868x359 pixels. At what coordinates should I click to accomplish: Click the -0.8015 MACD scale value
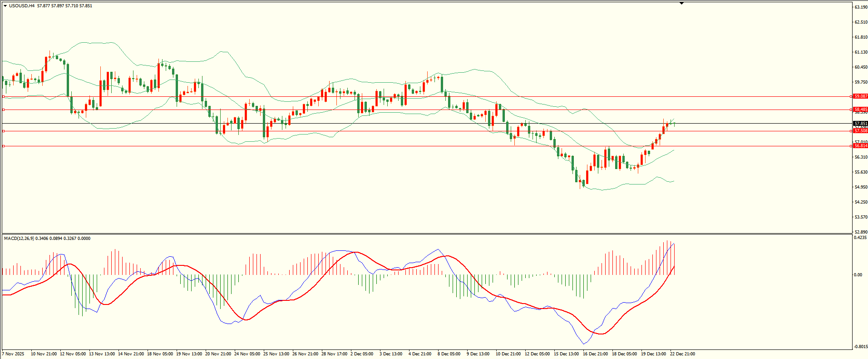860,347
